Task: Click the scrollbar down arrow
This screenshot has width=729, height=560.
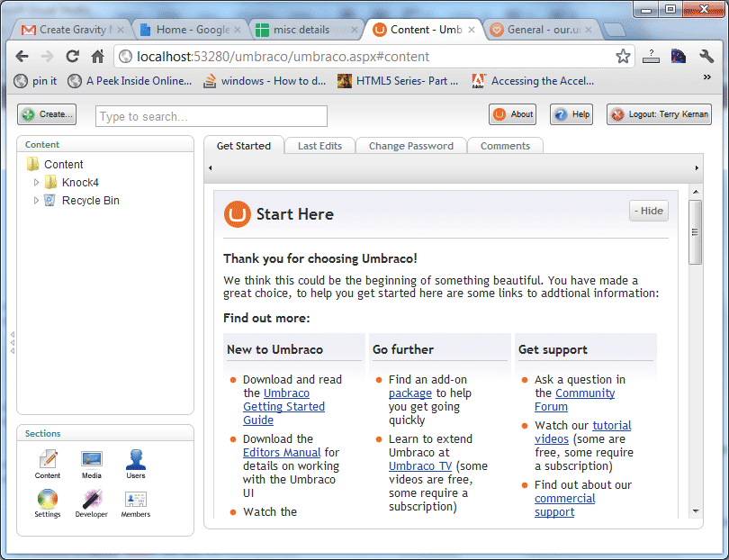Action: [x=696, y=511]
